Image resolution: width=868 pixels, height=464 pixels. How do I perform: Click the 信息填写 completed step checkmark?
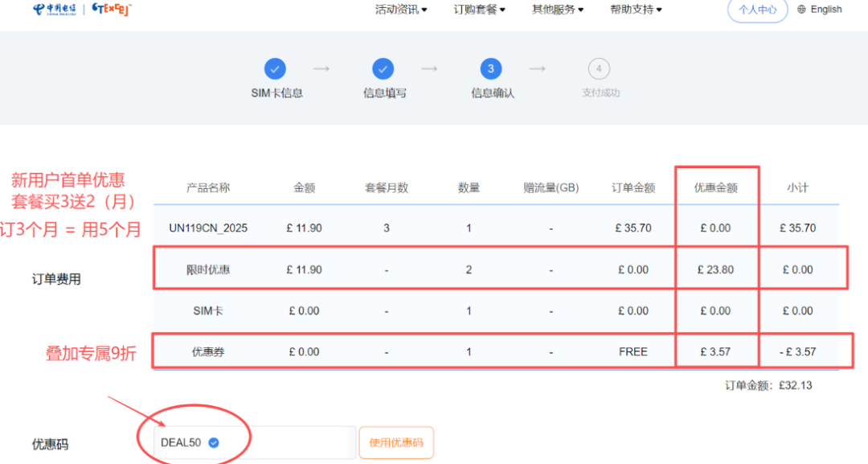(383, 68)
